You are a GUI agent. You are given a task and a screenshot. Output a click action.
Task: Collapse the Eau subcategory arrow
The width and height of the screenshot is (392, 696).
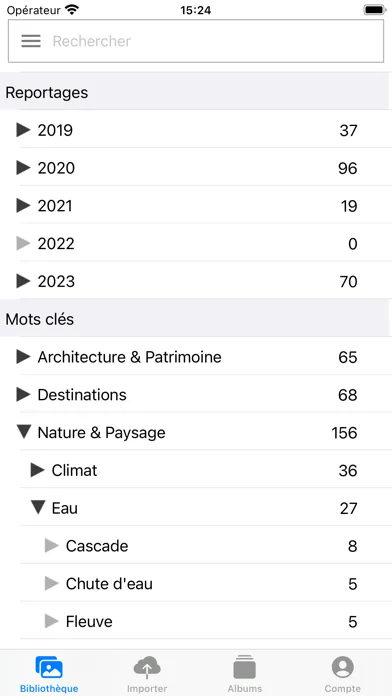[38, 508]
